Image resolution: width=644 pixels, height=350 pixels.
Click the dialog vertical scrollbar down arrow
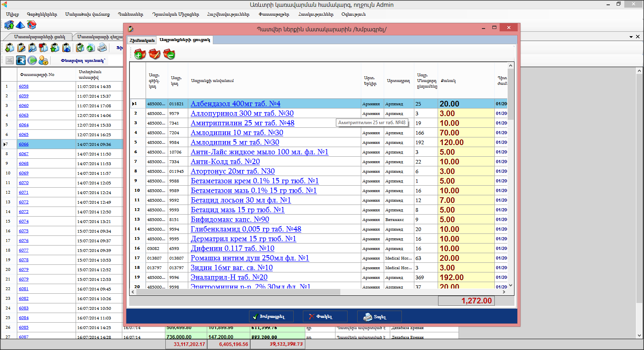coord(511,285)
